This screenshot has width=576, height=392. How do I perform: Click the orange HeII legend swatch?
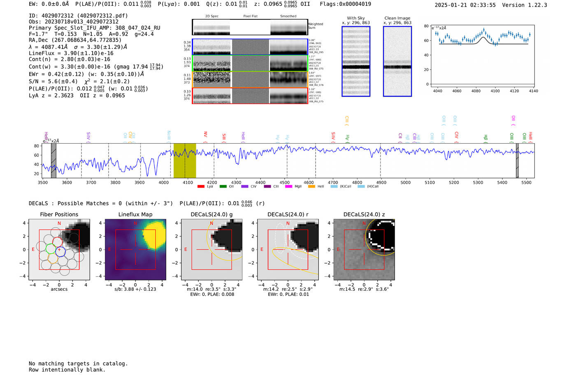click(311, 187)
